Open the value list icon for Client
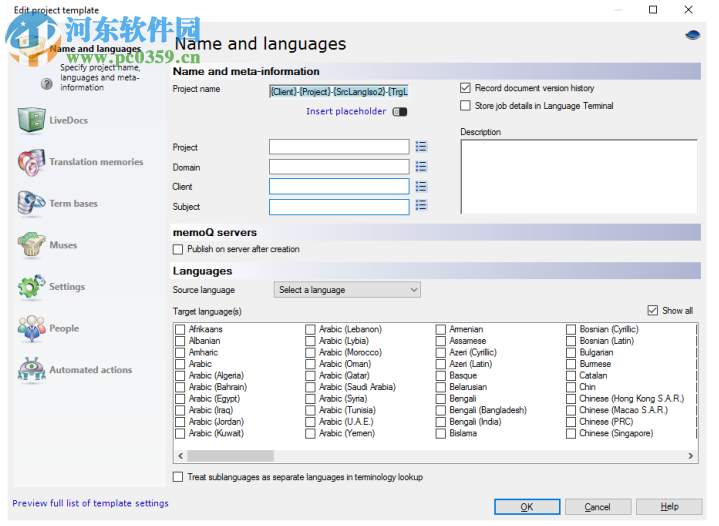The height and width of the screenshot is (526, 719). click(x=421, y=186)
